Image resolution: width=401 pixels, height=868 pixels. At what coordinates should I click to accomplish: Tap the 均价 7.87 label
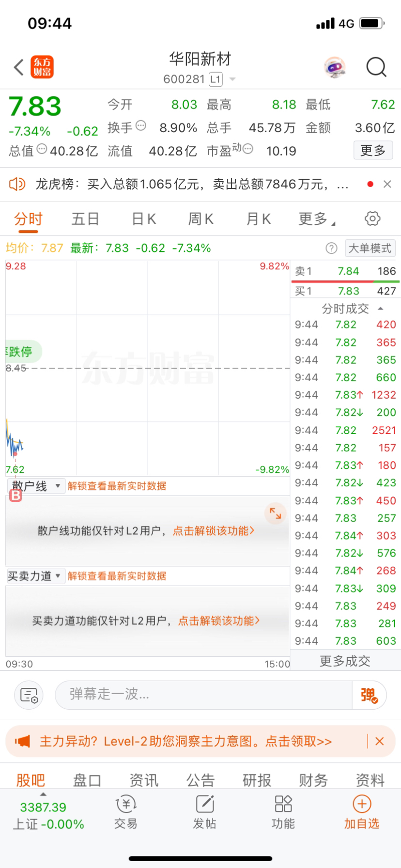coord(34,248)
